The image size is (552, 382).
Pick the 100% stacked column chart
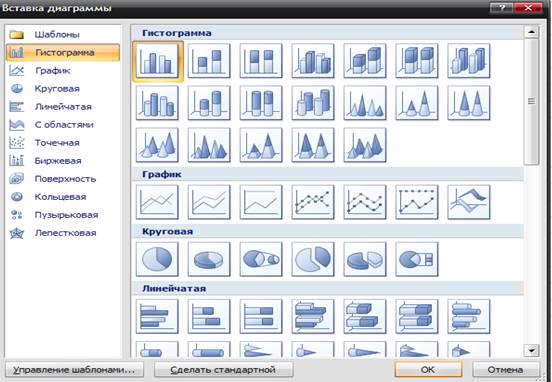click(x=261, y=61)
